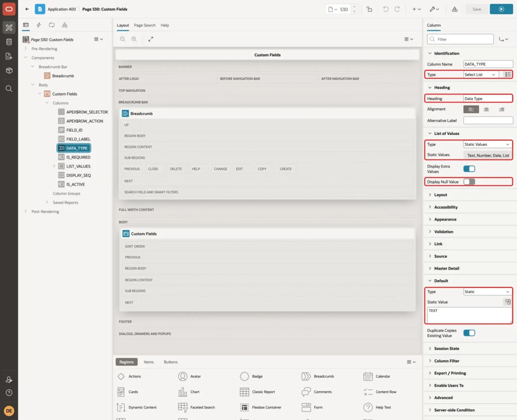The image size is (517, 420).
Task: Select the APEX$ROW_SELECTOR column in tree
Action: (x=87, y=112)
